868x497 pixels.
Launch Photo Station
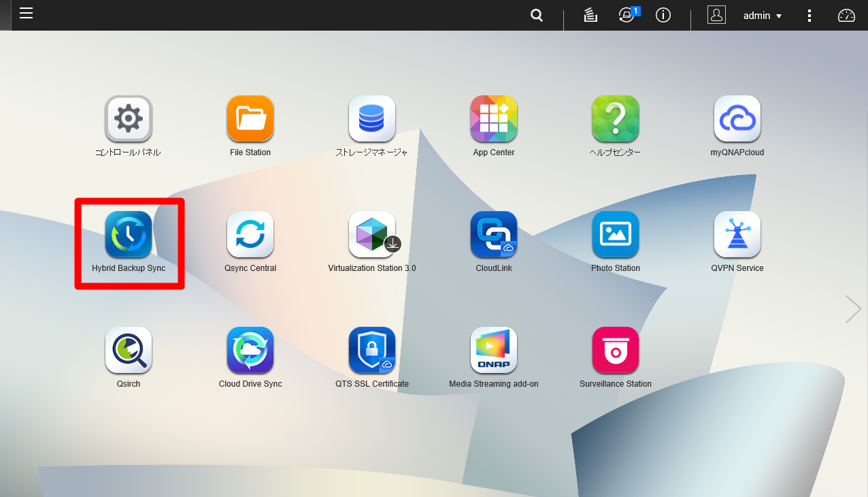click(x=616, y=234)
